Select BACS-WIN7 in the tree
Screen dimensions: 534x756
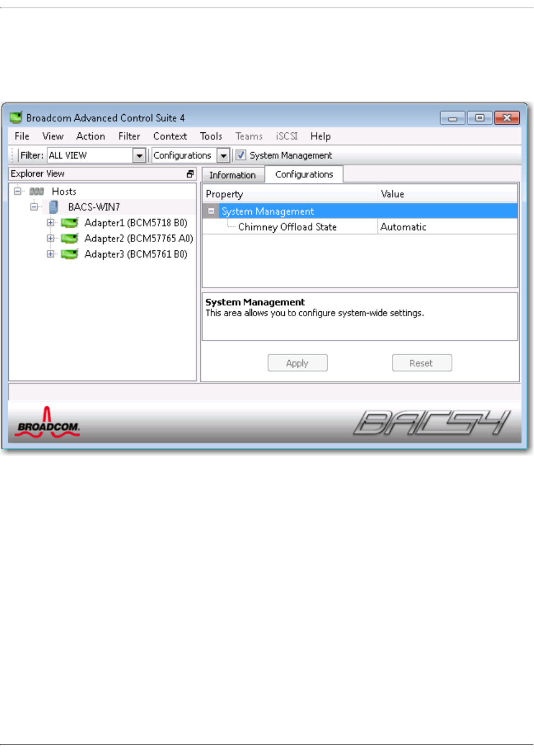point(94,207)
